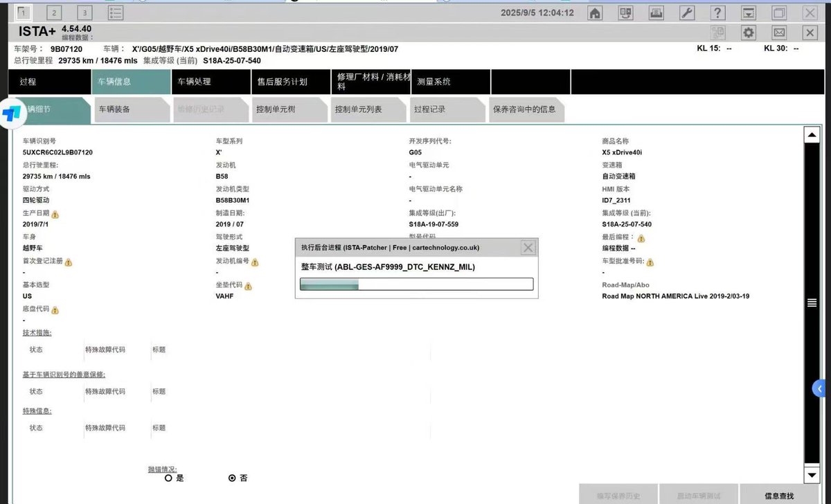Click the 编写保养历史 button

[x=618, y=496]
